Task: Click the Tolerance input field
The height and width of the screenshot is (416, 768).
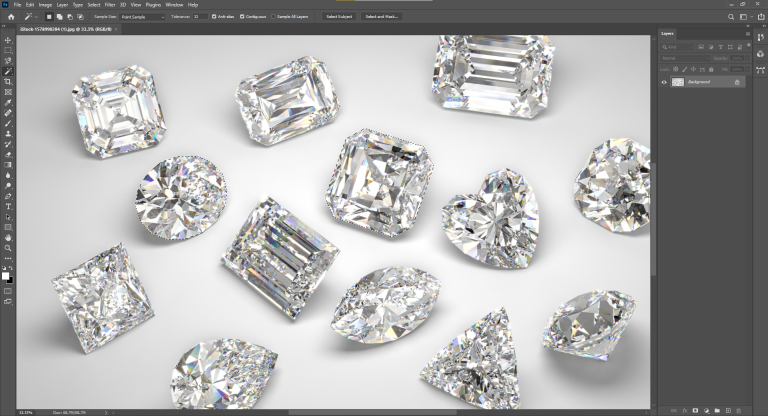Action: click(197, 17)
